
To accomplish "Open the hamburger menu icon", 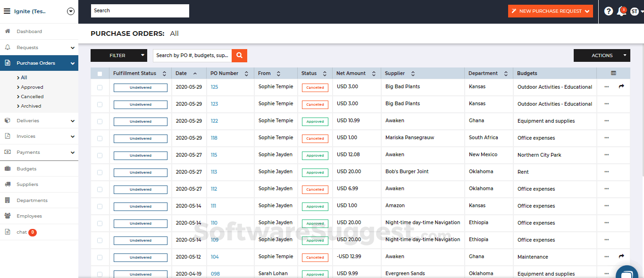I will [7, 11].
